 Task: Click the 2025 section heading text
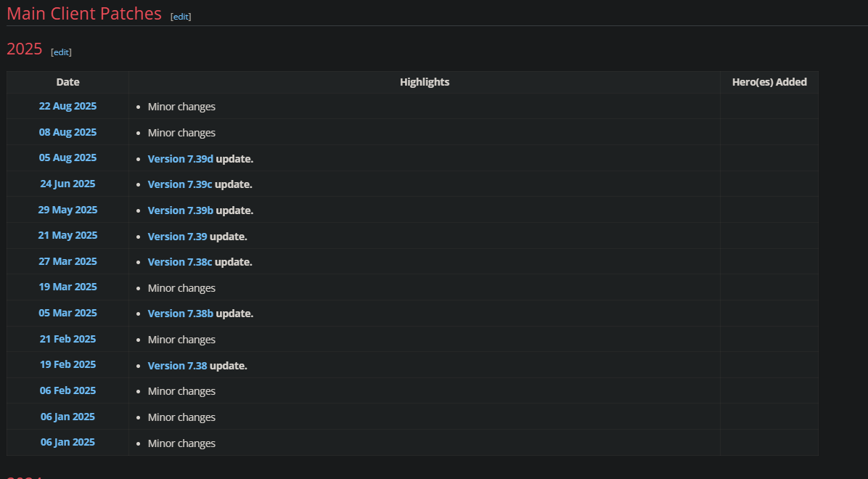25,49
